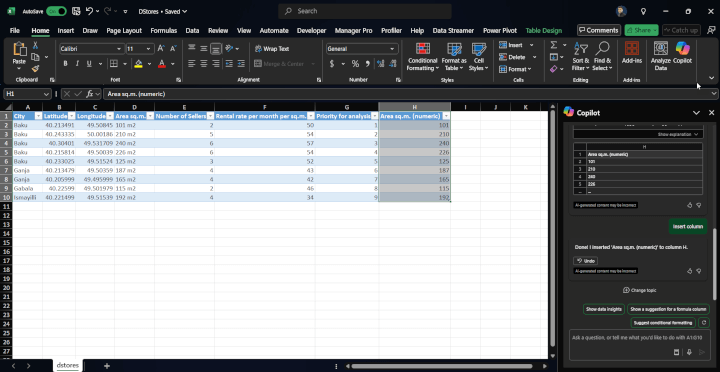Viewport: 720px width, 372px height.
Task: Toggle AutoSave switch off
Action: [x=56, y=11]
